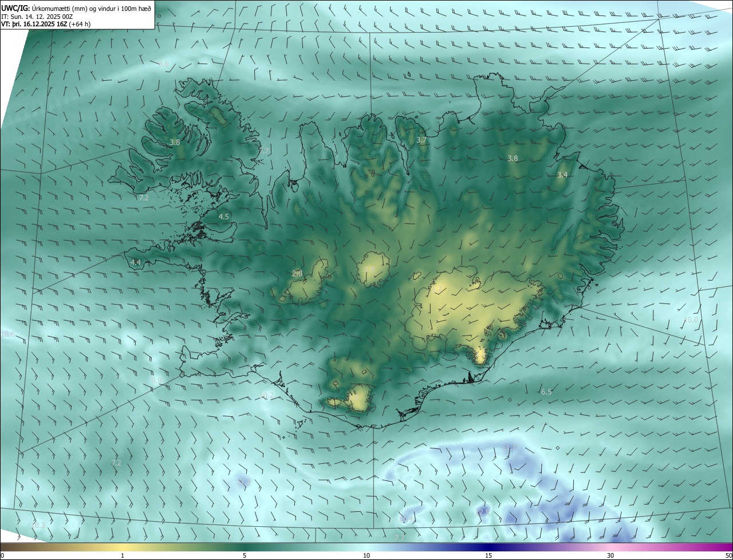Screen dimensions: 733x560
Task: Click the 3.4 value in the northeast
Action: coord(562,175)
